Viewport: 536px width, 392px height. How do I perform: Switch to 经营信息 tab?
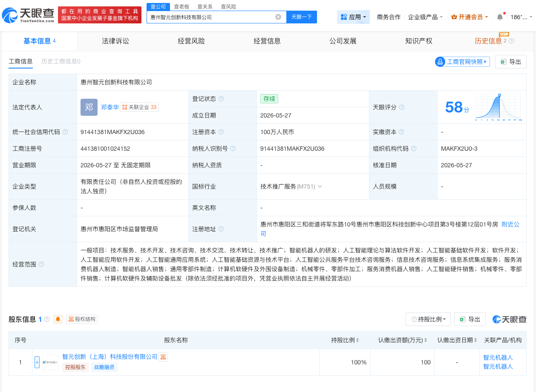pyautogui.click(x=267, y=41)
